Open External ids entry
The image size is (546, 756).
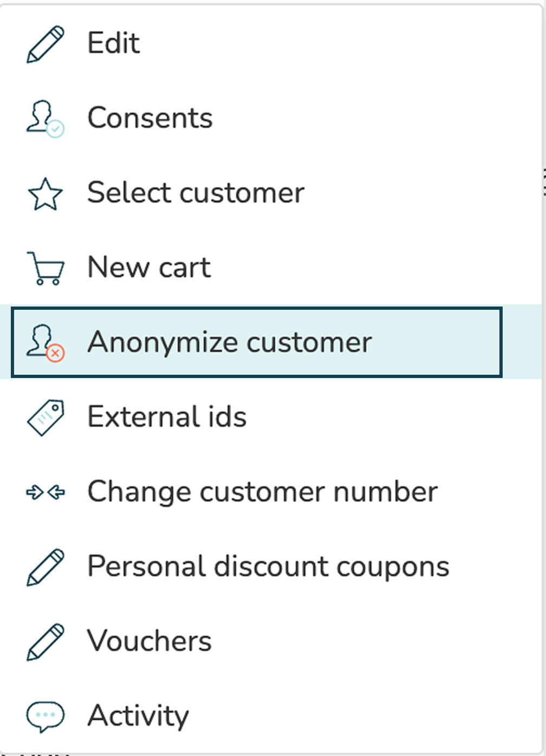pyautogui.click(x=271, y=418)
